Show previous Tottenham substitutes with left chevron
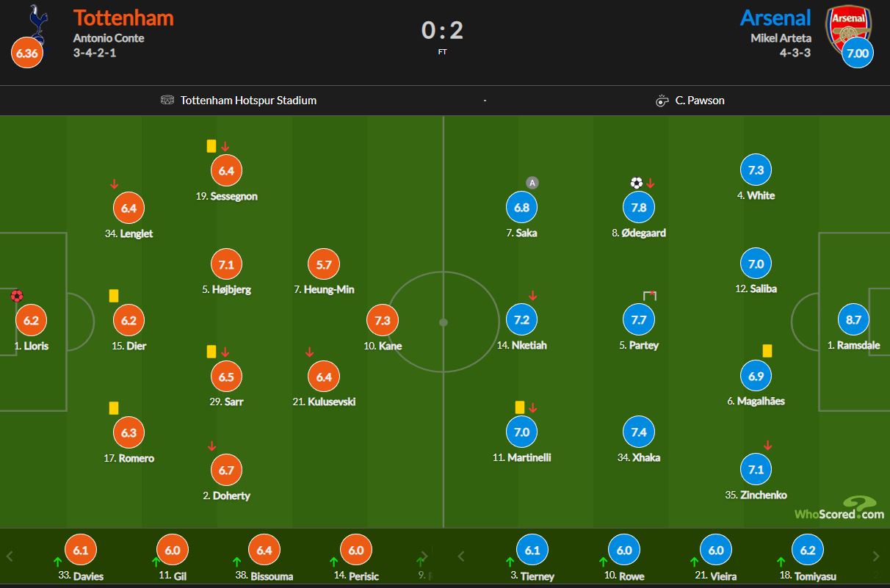Screen dimensions: 890x588 coord(10,556)
